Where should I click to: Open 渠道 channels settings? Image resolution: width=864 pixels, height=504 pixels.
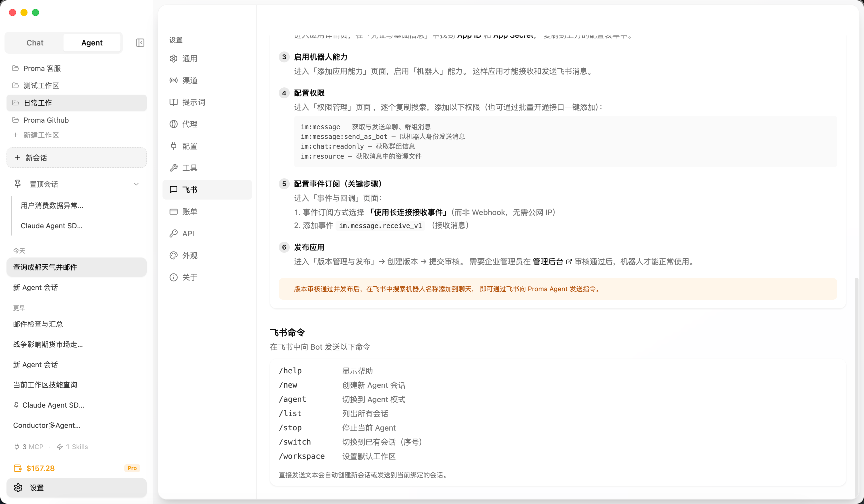click(x=189, y=80)
